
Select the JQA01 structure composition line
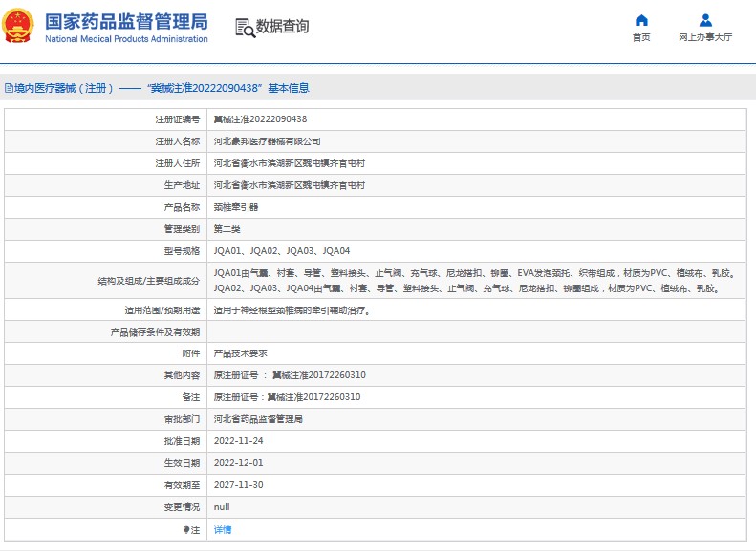(475, 273)
